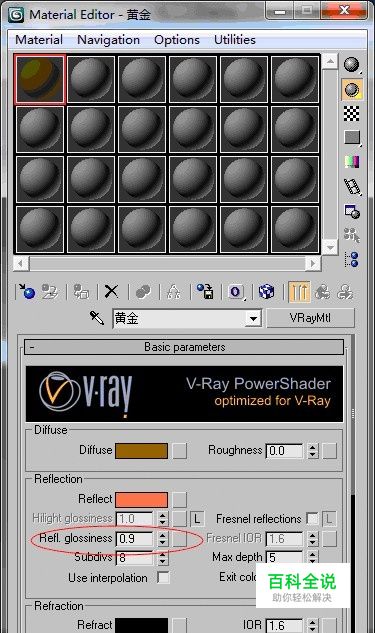Enable the Fresnel reflections checkbox
Screen dimensions: 375x633
(x=312, y=518)
